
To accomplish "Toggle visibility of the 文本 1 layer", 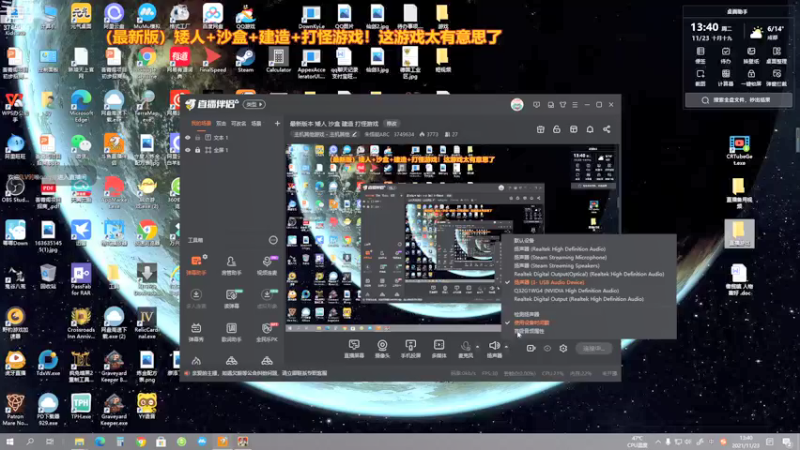I will [x=188, y=138].
